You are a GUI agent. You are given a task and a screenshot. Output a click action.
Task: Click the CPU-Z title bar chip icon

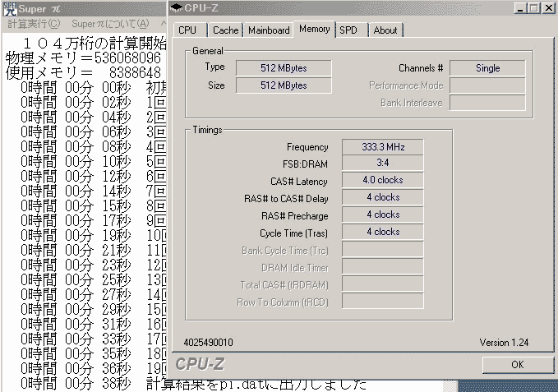coord(176,8)
